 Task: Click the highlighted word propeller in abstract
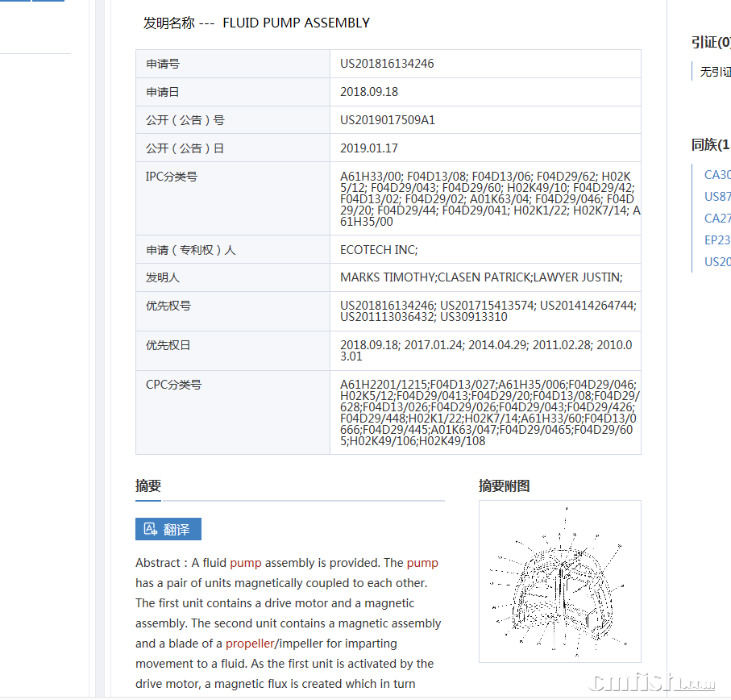coord(250,644)
